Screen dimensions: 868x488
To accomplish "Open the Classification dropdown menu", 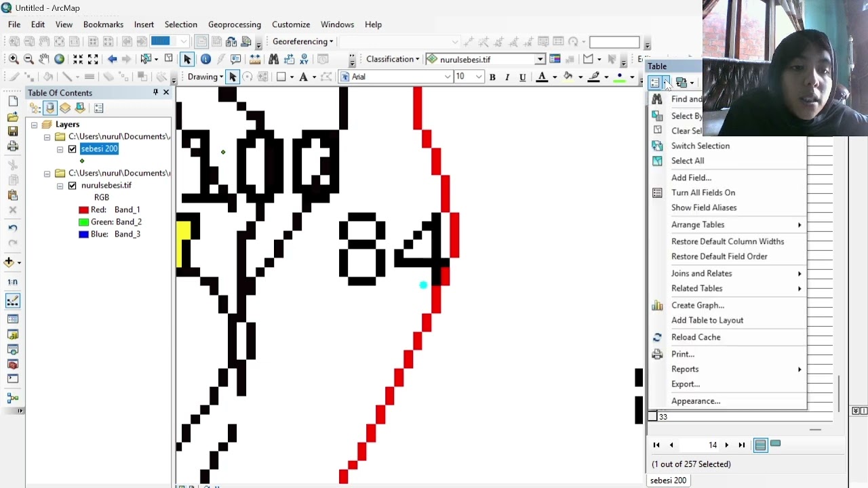I will coord(393,59).
